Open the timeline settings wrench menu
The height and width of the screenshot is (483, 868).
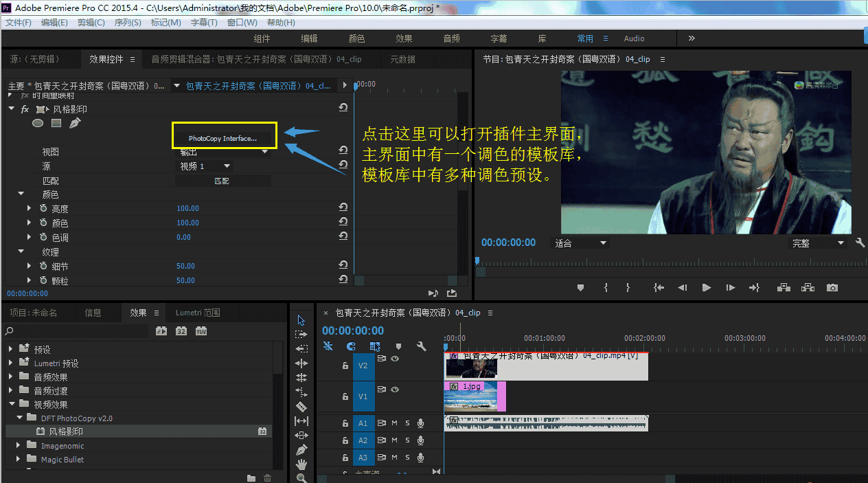coord(421,346)
